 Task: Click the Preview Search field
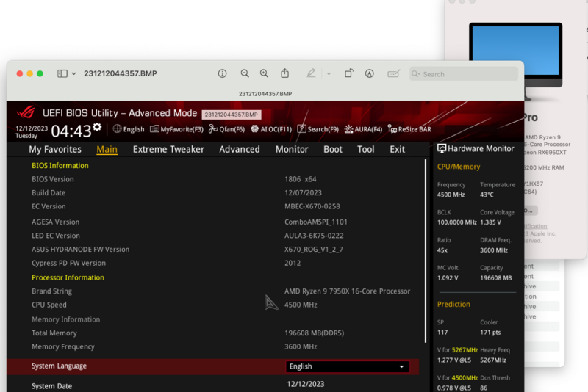pyautogui.click(x=463, y=73)
